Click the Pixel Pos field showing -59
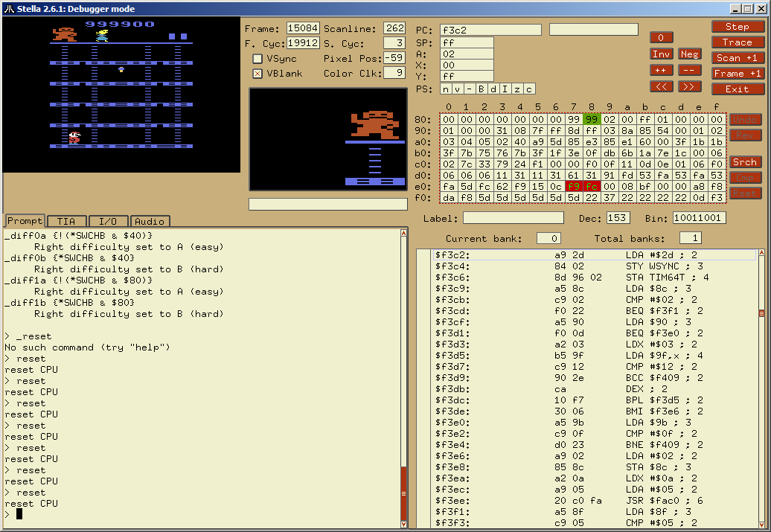771x532 pixels. [x=394, y=58]
